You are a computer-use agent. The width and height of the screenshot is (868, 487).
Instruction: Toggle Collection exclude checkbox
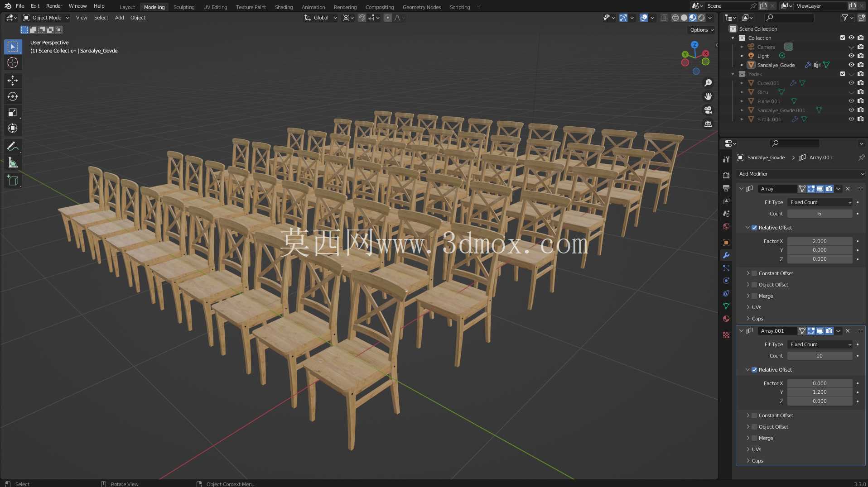[x=843, y=38]
